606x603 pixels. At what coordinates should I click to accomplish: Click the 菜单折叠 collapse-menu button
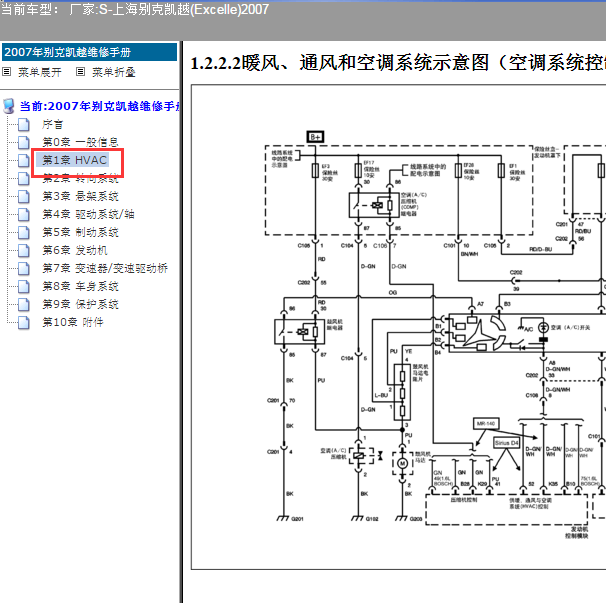tap(114, 72)
